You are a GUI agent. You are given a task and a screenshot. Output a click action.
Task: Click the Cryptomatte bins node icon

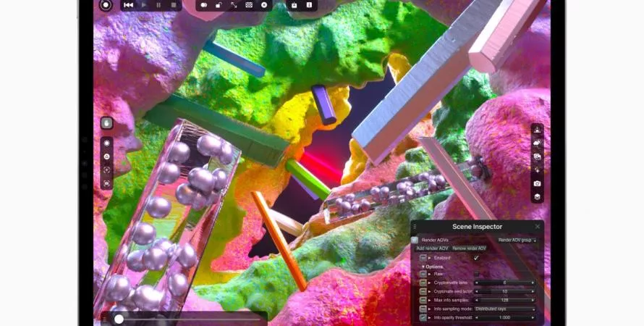[423, 283]
